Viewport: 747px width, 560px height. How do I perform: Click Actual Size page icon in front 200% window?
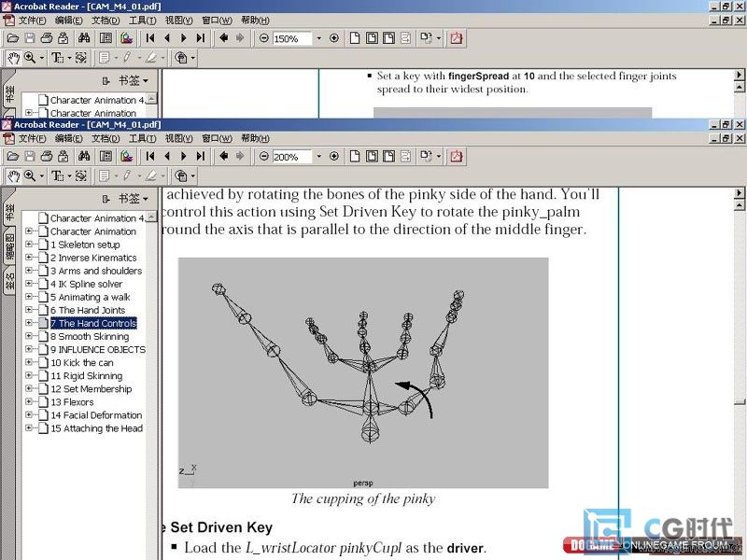[x=355, y=156]
